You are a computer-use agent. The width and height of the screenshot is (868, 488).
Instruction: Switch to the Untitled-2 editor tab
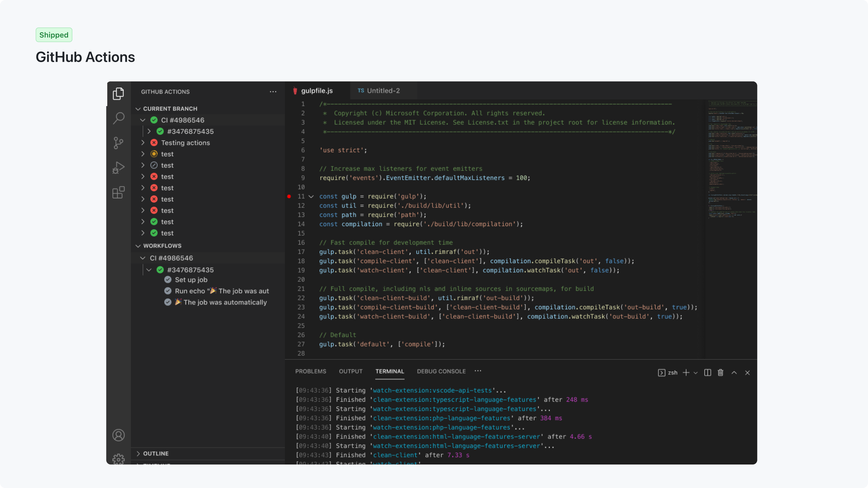[x=383, y=90]
